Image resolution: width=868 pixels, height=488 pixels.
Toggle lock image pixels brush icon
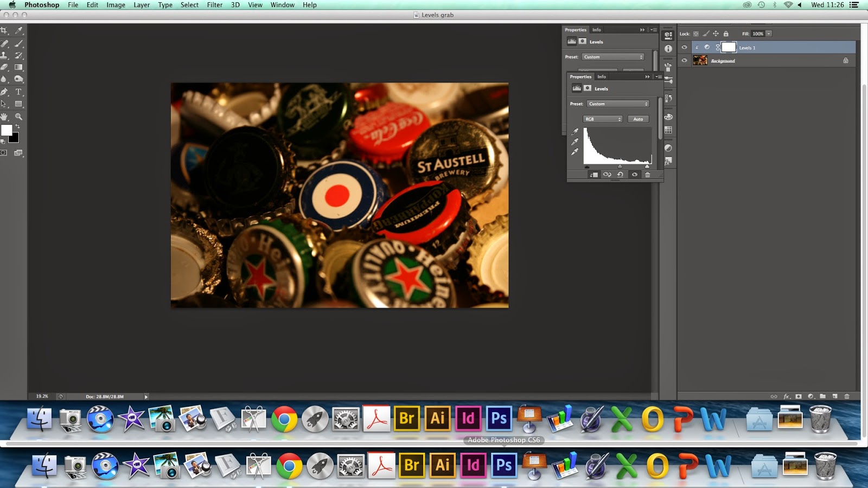click(706, 34)
